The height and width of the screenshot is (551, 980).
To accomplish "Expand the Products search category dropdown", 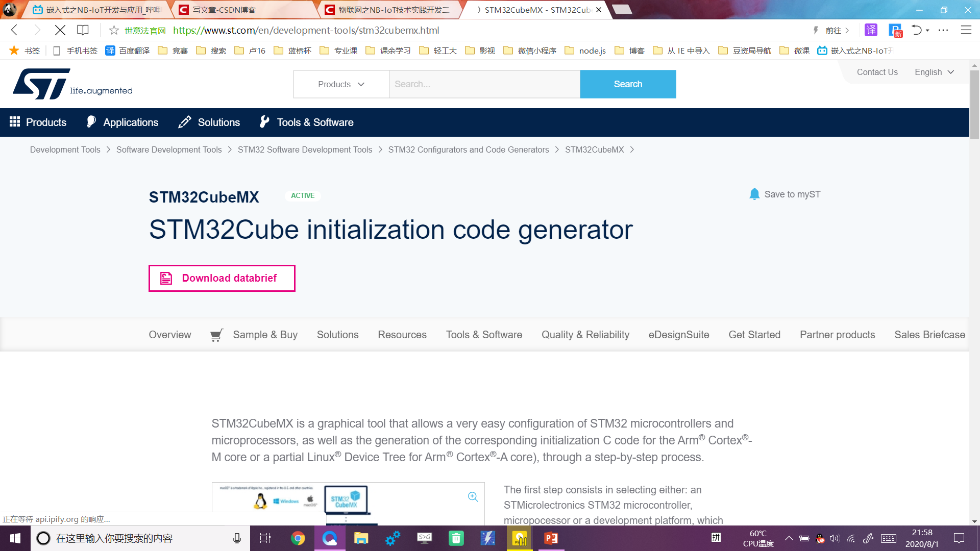I will 341,84.
